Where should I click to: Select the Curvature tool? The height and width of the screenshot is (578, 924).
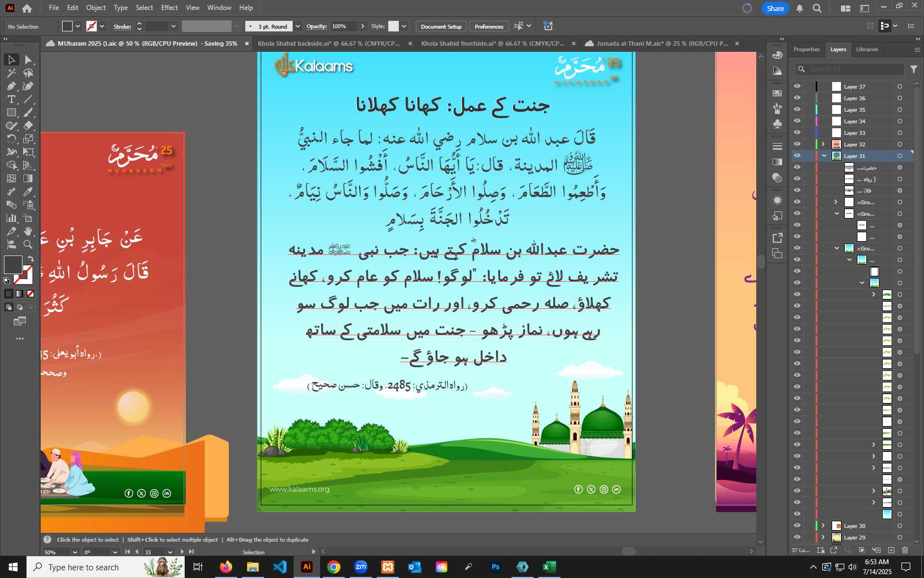click(29, 86)
